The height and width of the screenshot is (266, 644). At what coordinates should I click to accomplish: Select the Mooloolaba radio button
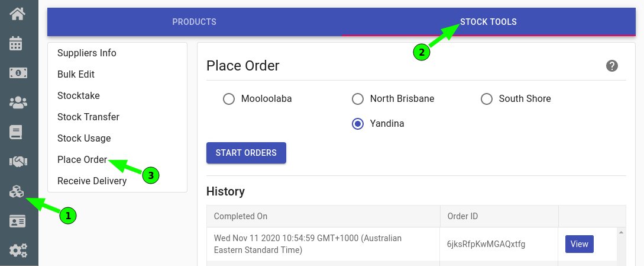229,99
